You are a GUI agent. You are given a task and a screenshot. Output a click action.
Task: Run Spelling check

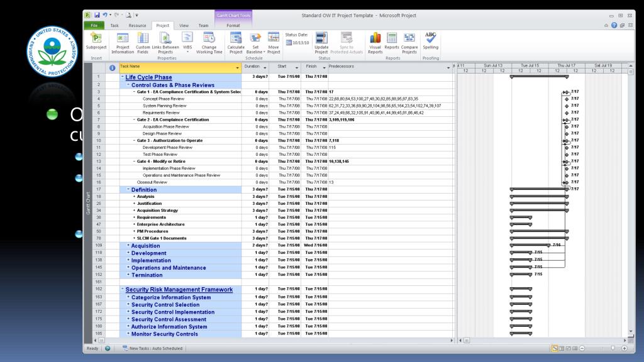pos(430,41)
